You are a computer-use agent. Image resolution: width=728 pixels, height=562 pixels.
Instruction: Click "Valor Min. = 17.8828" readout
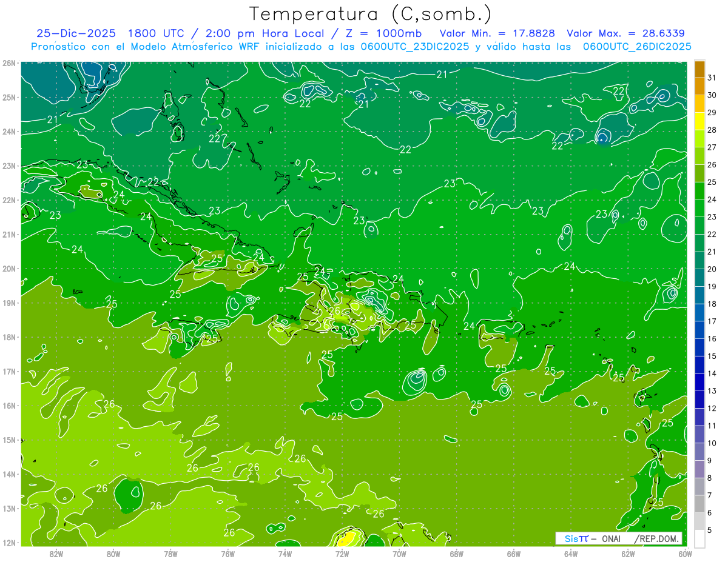click(x=496, y=34)
